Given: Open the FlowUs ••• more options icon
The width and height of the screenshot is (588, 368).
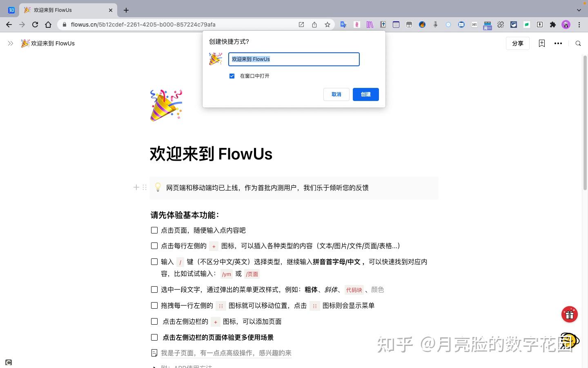Looking at the screenshot, I should tap(558, 43).
